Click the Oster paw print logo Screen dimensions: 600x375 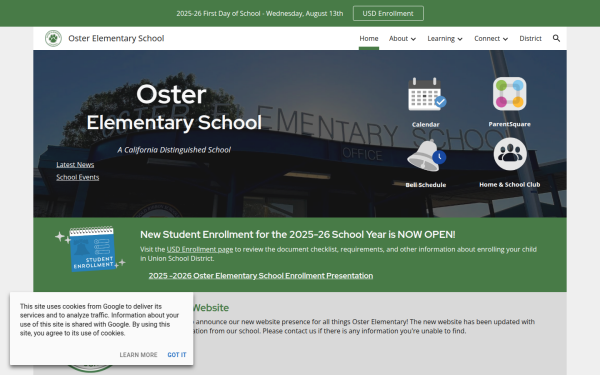53,38
